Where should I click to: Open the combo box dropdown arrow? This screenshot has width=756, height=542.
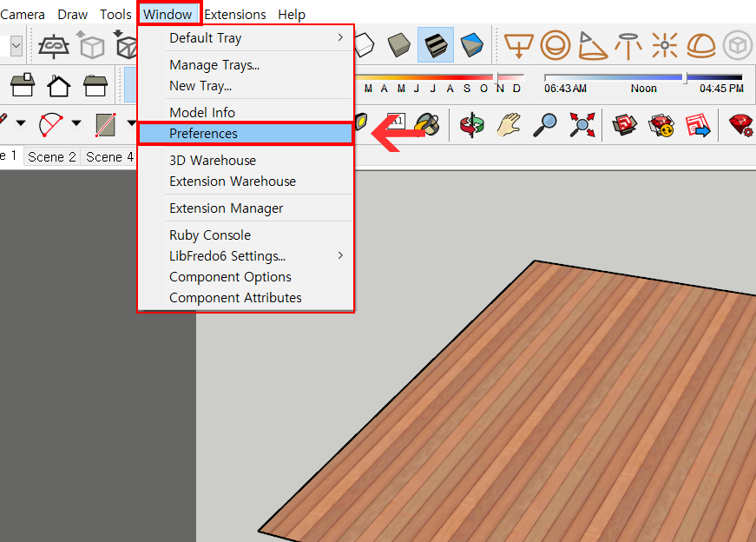(x=16, y=46)
